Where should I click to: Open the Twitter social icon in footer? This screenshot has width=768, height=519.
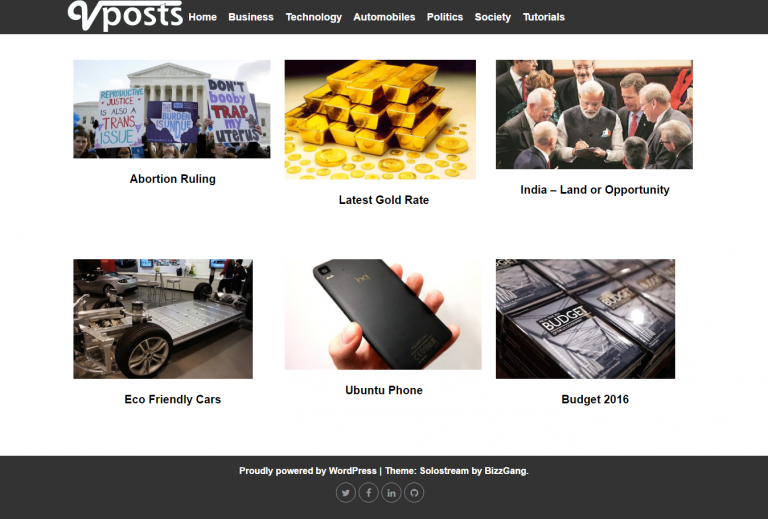[346, 493]
